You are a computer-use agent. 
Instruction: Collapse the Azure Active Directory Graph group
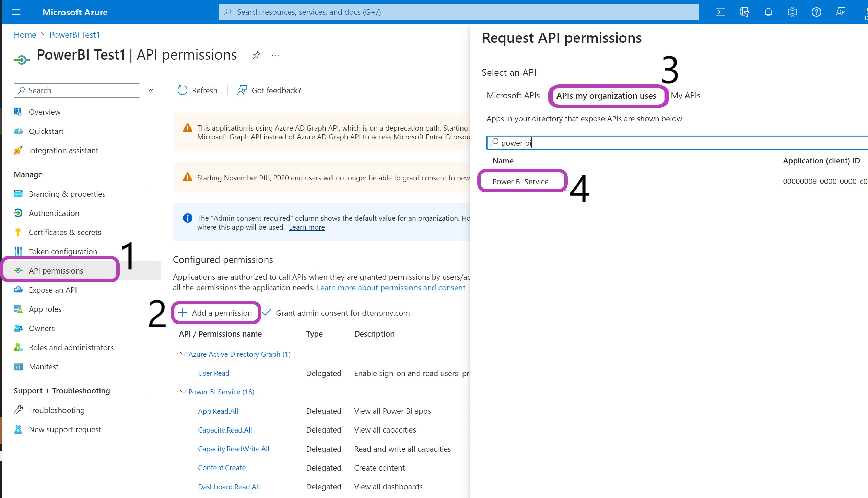(x=183, y=354)
